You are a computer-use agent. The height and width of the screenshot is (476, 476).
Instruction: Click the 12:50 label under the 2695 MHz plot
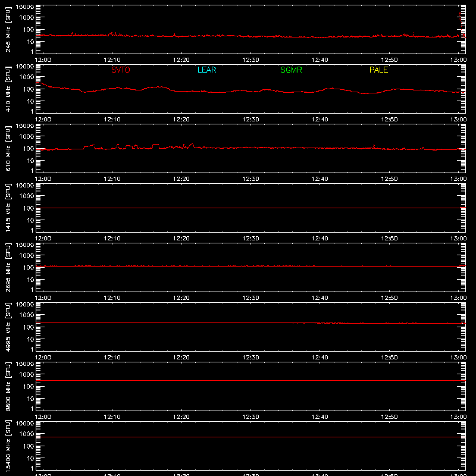coord(389,298)
